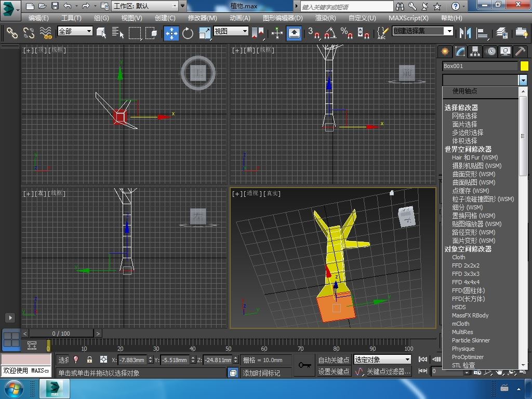
Task: Click the Select and Manipulate tool
Action: 277,33
